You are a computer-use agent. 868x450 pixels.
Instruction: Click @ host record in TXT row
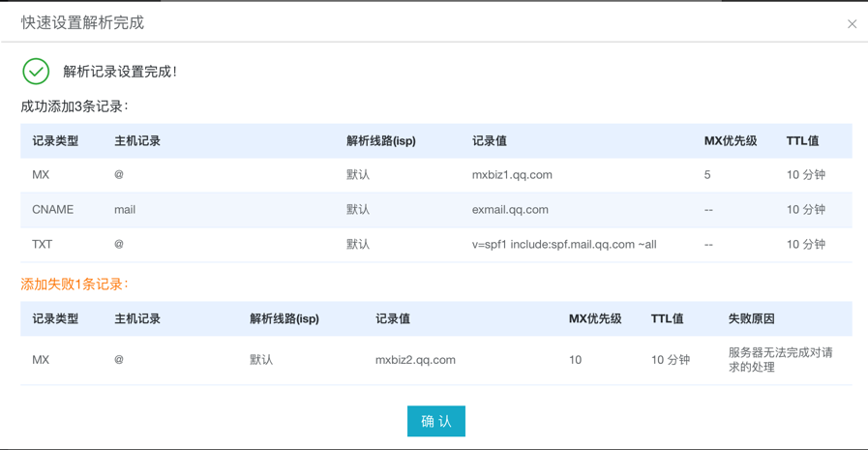118,244
